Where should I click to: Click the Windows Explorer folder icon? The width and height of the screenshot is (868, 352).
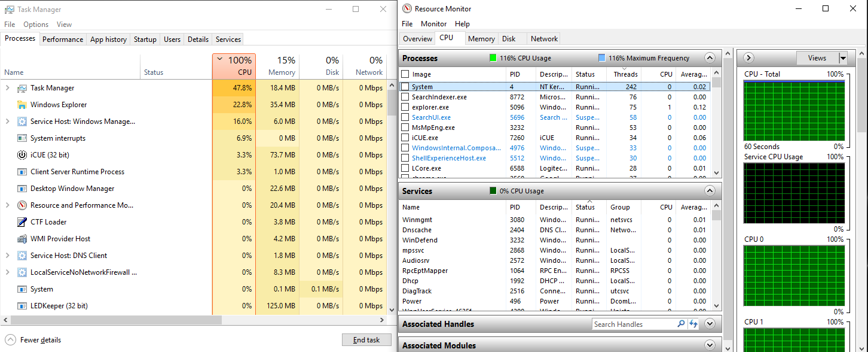point(22,105)
